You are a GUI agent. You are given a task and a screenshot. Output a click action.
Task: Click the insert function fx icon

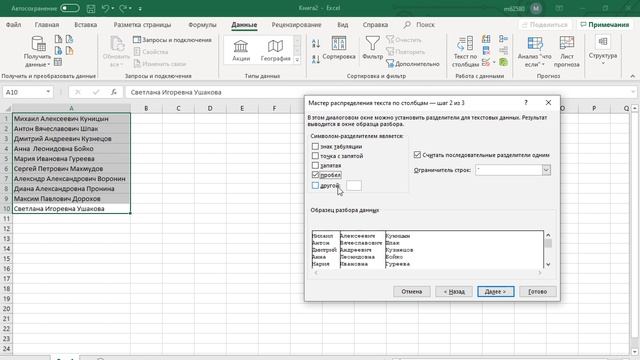(x=114, y=92)
